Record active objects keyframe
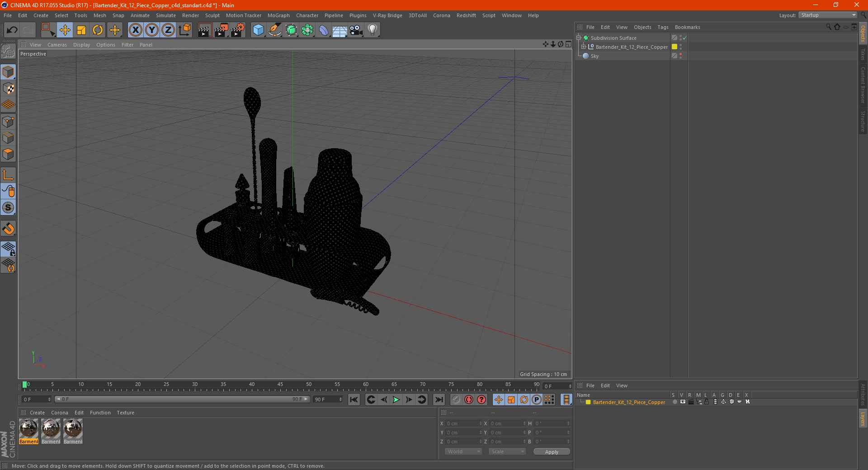Image resolution: width=868 pixels, height=470 pixels. click(x=456, y=399)
